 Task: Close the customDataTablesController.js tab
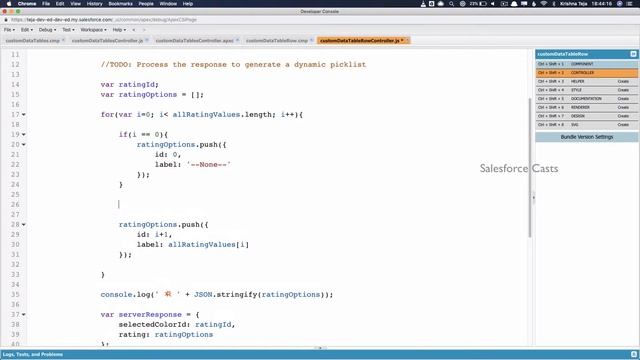pyautogui.click(x=147, y=40)
